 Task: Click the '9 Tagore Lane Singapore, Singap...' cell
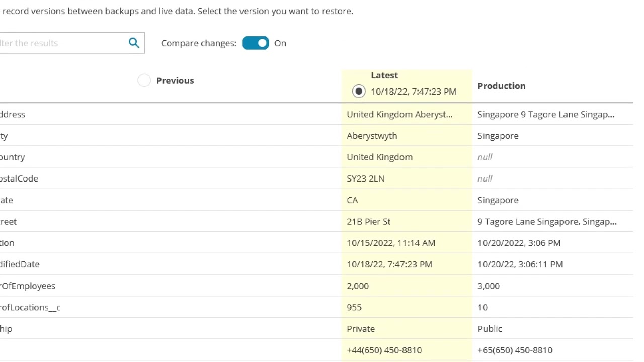pyautogui.click(x=547, y=221)
